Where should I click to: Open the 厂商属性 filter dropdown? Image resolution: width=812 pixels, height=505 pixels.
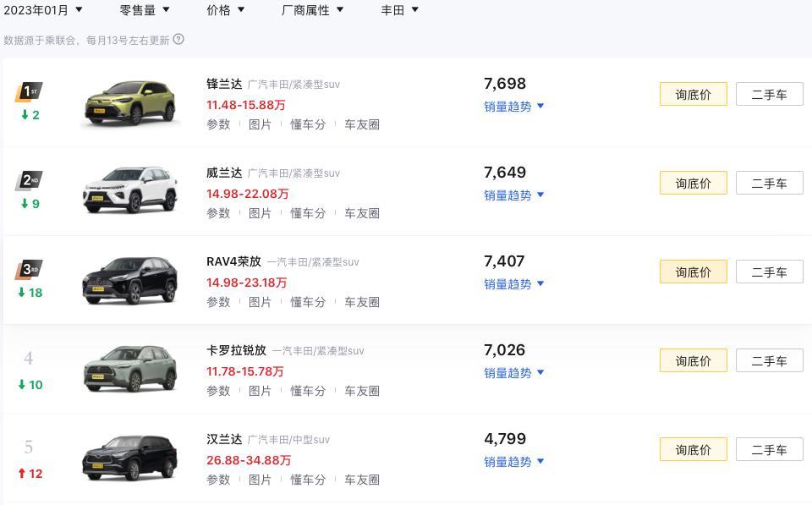pos(312,10)
